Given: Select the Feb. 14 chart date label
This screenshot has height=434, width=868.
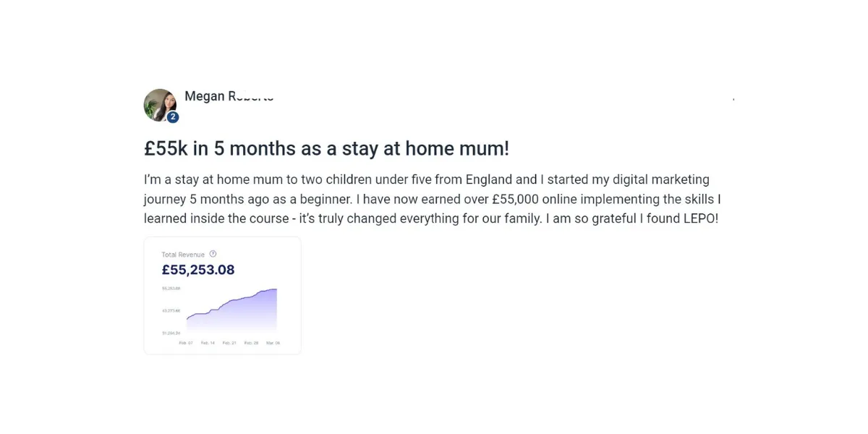Looking at the screenshot, I should point(208,343).
